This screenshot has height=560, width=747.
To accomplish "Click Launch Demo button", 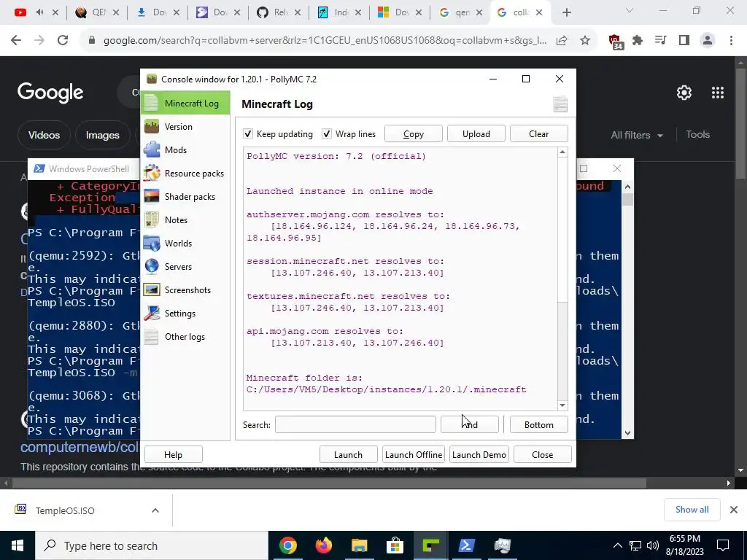I will point(479,455).
